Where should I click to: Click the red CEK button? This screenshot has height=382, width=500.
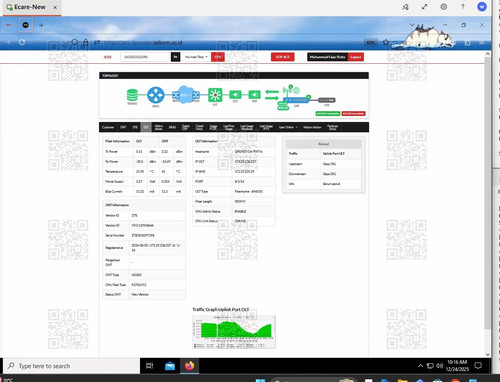tap(218, 57)
